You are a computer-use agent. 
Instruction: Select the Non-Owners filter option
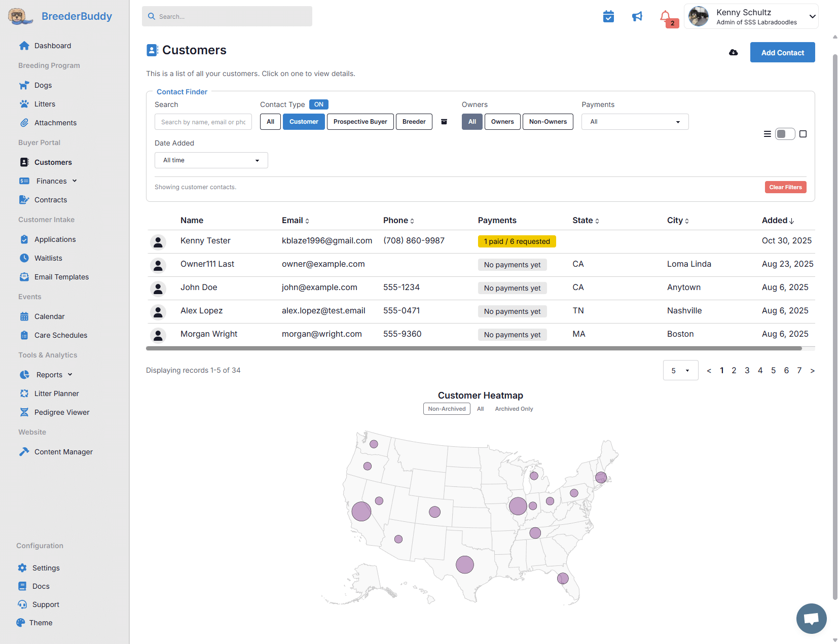[x=548, y=122]
